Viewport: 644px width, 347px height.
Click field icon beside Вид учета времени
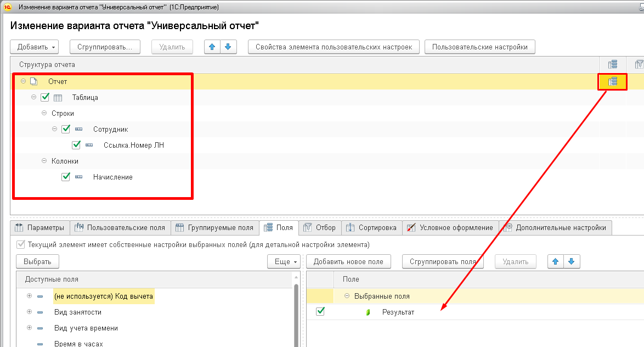coord(40,328)
